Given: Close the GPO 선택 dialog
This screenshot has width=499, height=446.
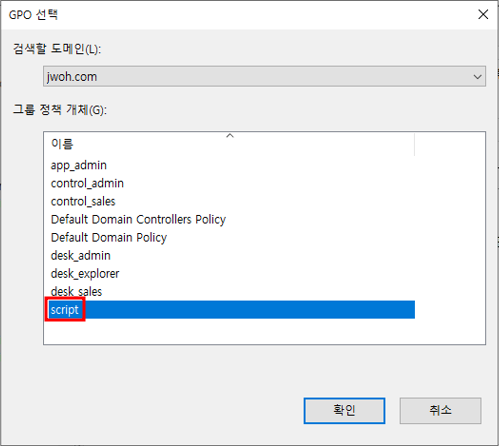Looking at the screenshot, I should coord(483,14).
